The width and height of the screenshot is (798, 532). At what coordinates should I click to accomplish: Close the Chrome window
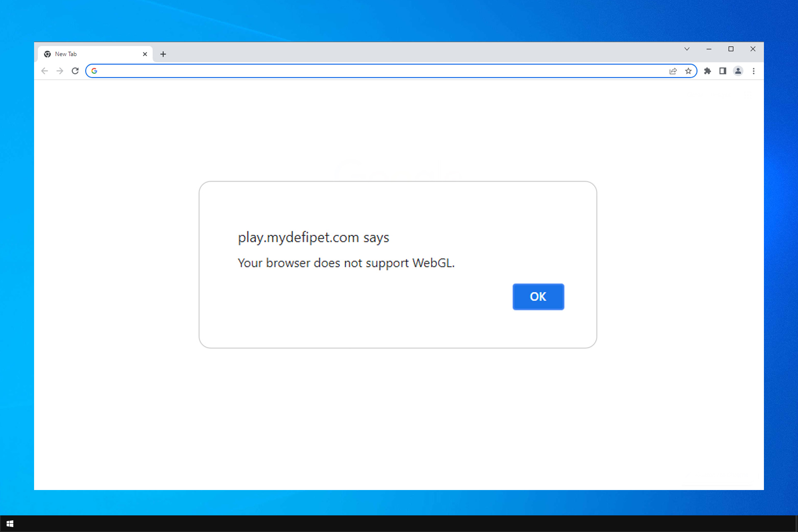(x=753, y=49)
